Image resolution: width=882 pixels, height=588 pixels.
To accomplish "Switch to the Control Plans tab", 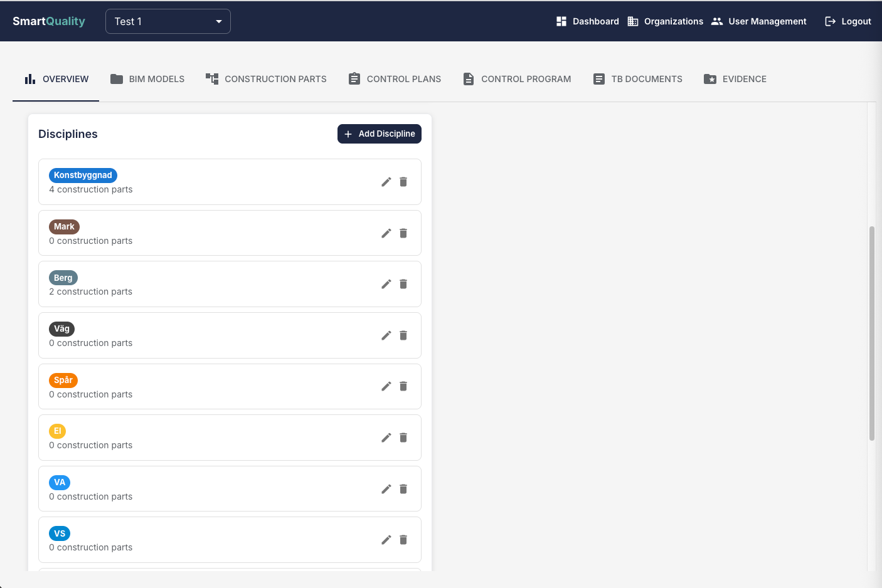I will click(395, 79).
